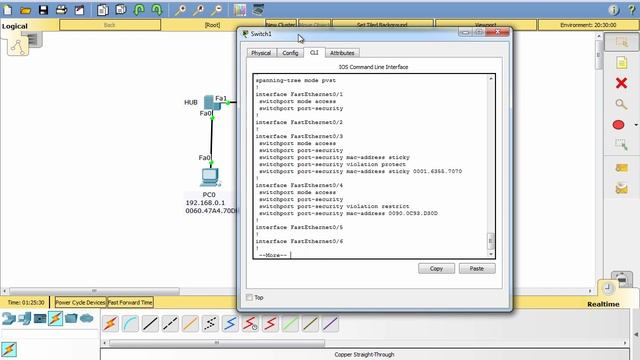Redo with the right green arrow
The width and height of the screenshot is (640, 360).
157,9
